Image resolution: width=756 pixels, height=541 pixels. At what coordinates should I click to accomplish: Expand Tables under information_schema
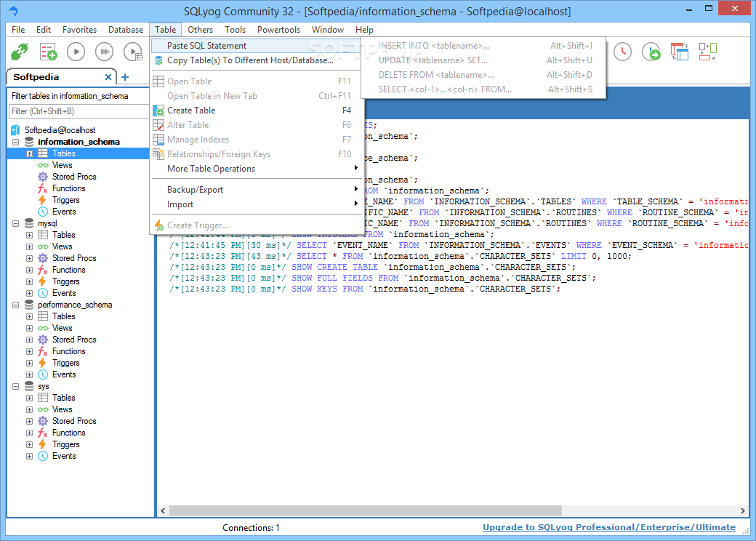click(29, 154)
